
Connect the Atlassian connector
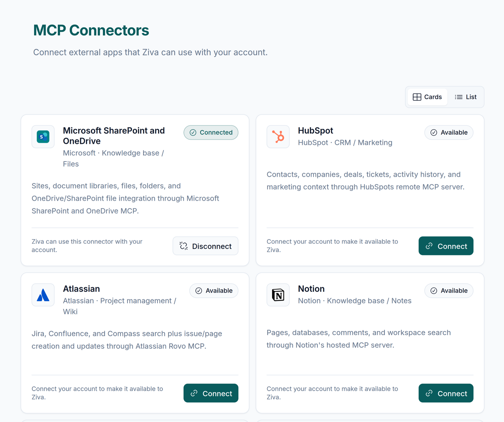click(x=211, y=393)
